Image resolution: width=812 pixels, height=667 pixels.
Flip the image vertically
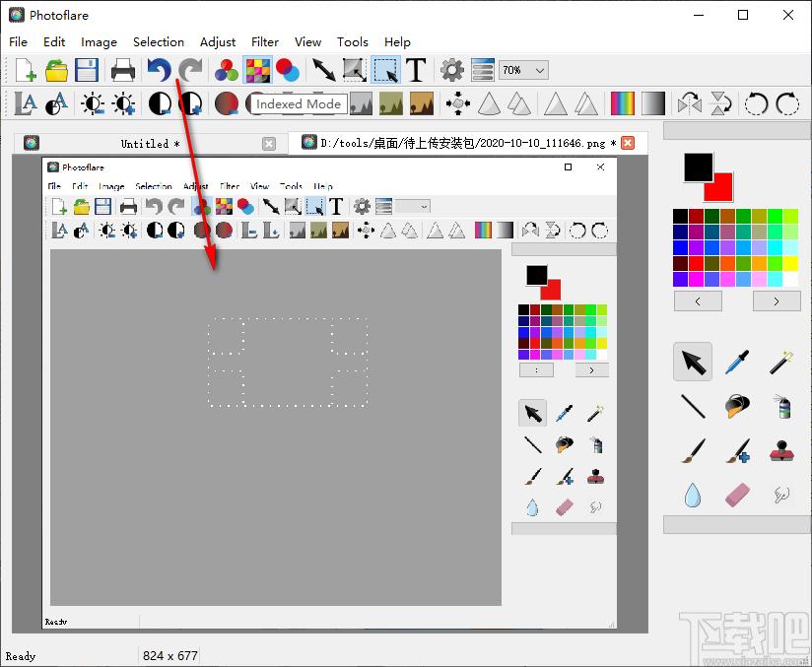720,103
